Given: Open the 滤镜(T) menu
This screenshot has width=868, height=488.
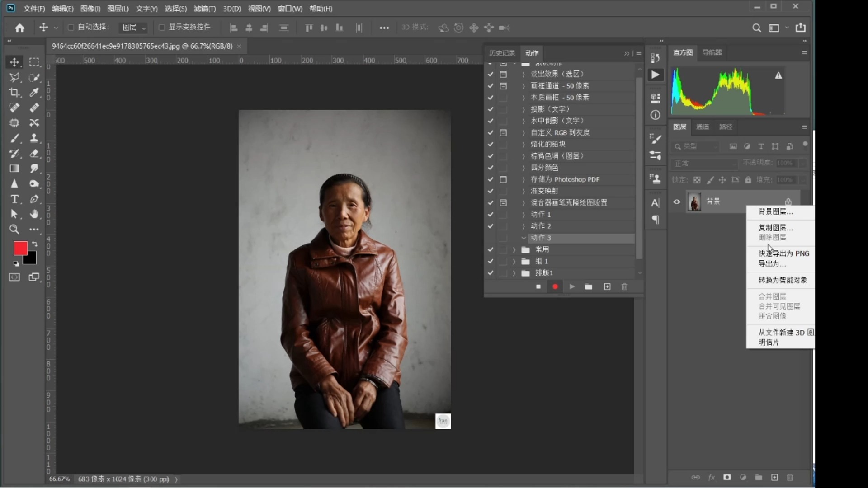Looking at the screenshot, I should coord(204,9).
